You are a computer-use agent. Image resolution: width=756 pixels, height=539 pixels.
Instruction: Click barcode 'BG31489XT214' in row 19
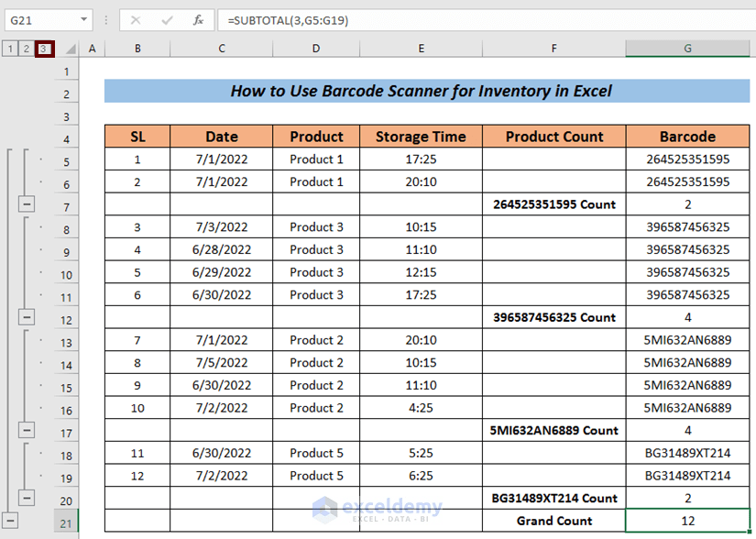pyautogui.click(x=687, y=476)
